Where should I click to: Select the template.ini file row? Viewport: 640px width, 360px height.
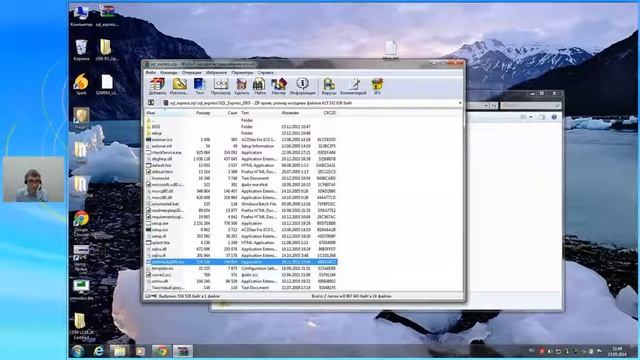tap(241, 268)
